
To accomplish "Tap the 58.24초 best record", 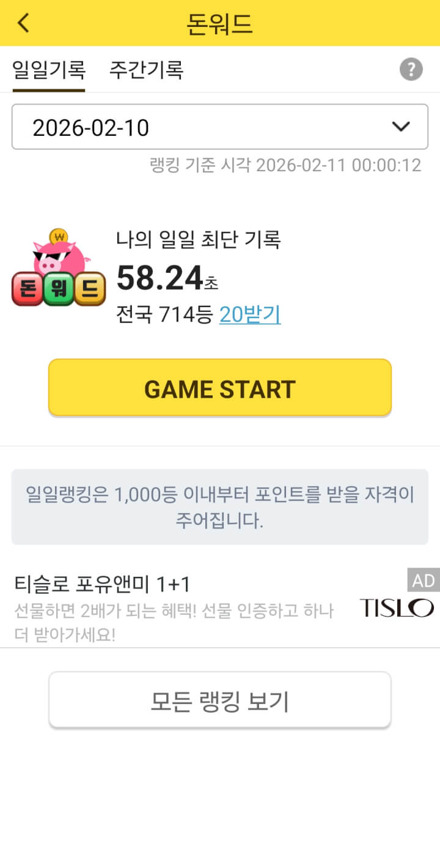I will (167, 278).
